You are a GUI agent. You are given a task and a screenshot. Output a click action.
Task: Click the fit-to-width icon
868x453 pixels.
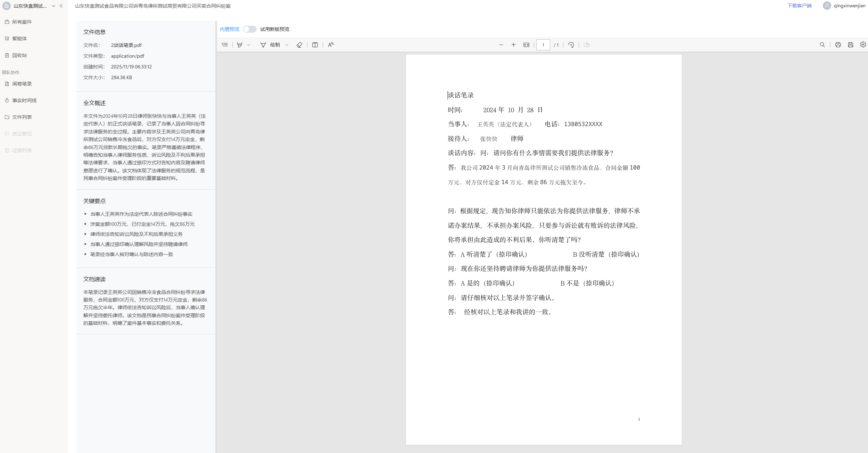(x=526, y=45)
